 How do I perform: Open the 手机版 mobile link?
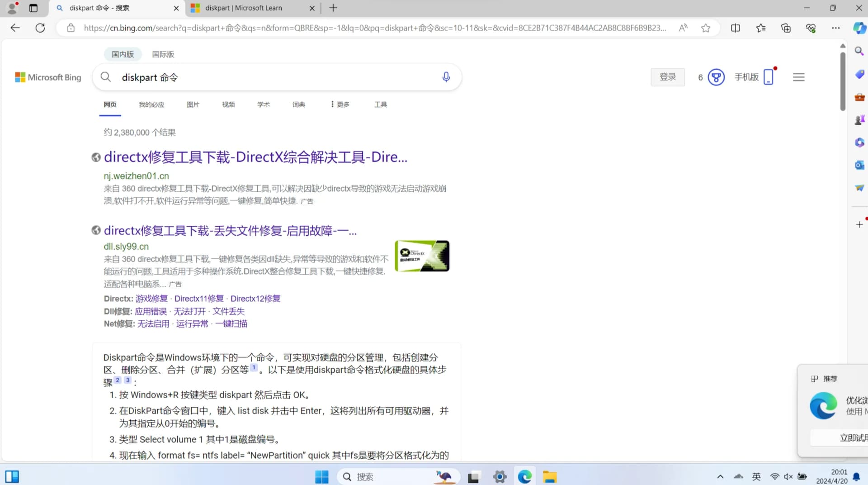[x=754, y=77]
